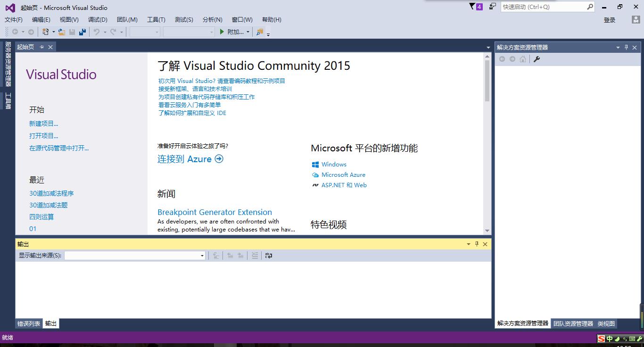644x347 pixels.
Task: Click the Find in Files toolbar icon
Action: [x=260, y=32]
